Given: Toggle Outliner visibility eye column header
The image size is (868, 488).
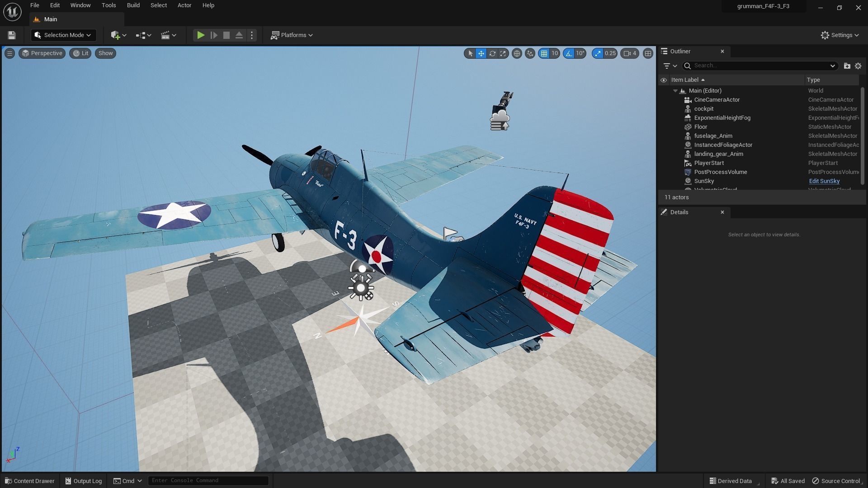Looking at the screenshot, I should point(664,80).
